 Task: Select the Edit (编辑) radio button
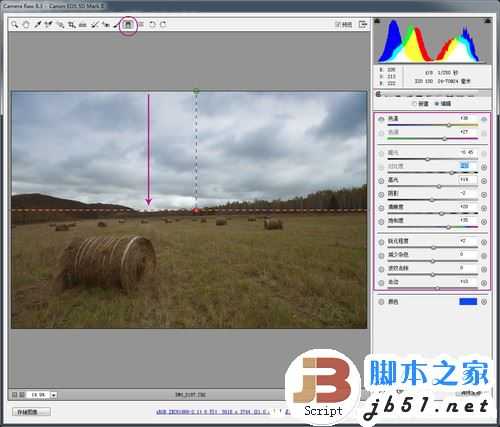[437, 104]
